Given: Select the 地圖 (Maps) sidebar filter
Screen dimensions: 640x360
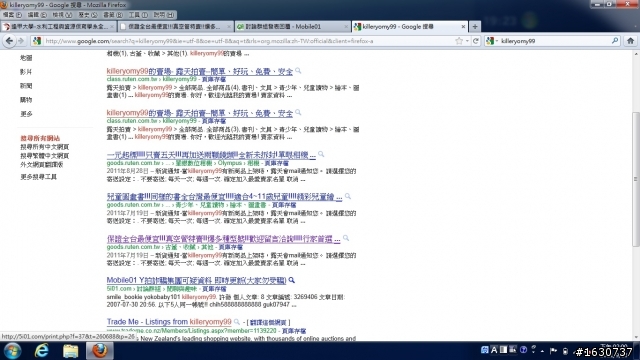Looking at the screenshot, I should point(26,58).
